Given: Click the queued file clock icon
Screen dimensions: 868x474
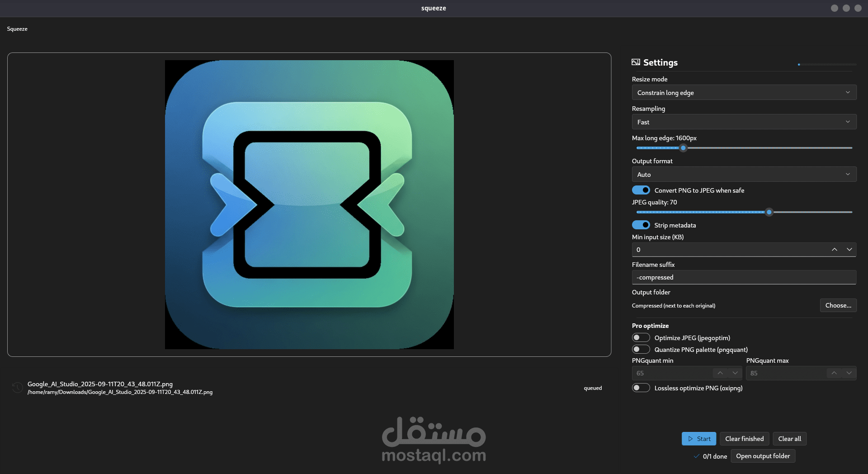Looking at the screenshot, I should (x=17, y=388).
